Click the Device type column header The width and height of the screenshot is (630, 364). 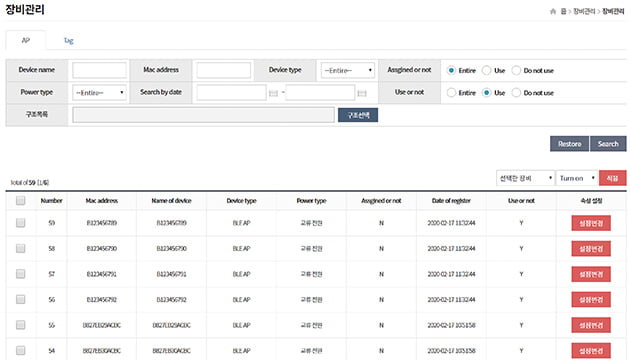(x=241, y=200)
